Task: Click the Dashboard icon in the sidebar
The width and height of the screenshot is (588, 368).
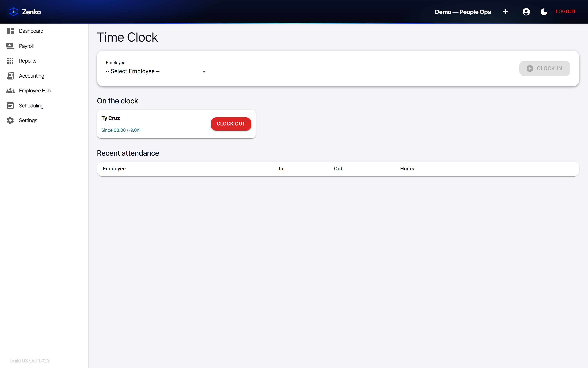Action: [x=10, y=31]
